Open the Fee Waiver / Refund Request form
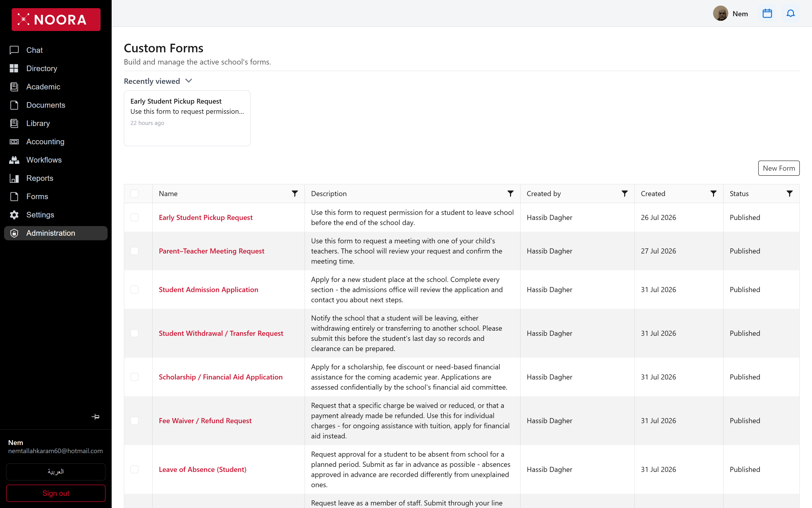812x508 pixels. pyautogui.click(x=205, y=421)
